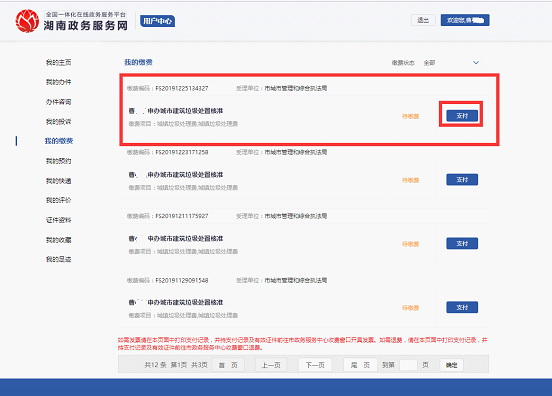Screen dimensions: 552x396
Task: Jump to the 尾页 last page
Action: pos(360,365)
